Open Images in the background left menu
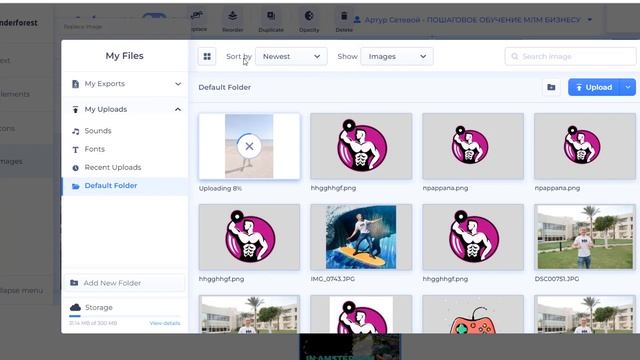The height and width of the screenshot is (360, 640). click(x=26, y=161)
